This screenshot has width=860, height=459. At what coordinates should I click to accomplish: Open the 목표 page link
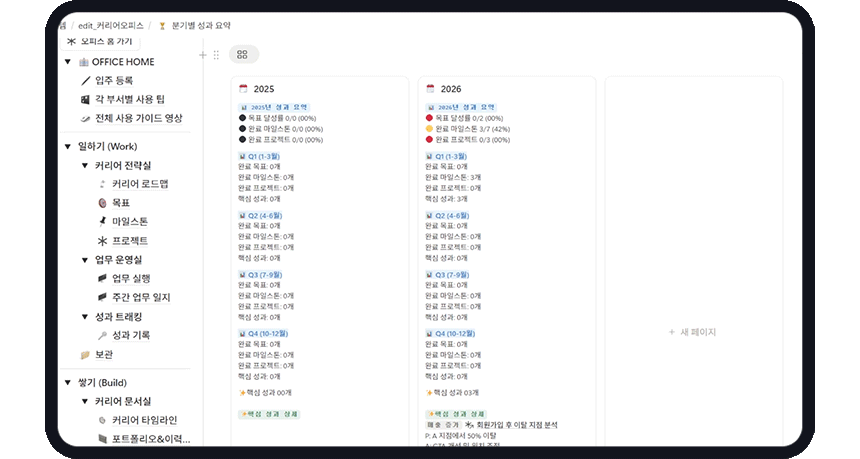click(x=121, y=203)
